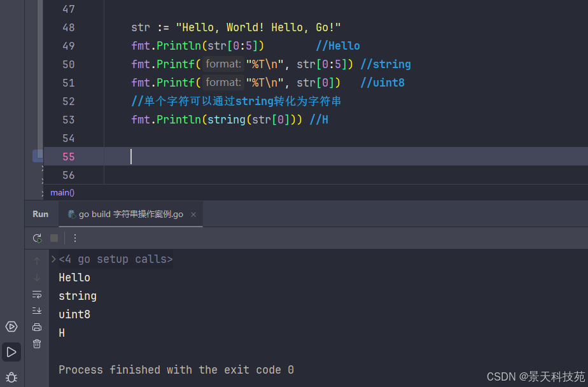Close the 'go build 字符串操作案例.go' tab
Image resolution: width=588 pixels, height=387 pixels.
(x=193, y=215)
